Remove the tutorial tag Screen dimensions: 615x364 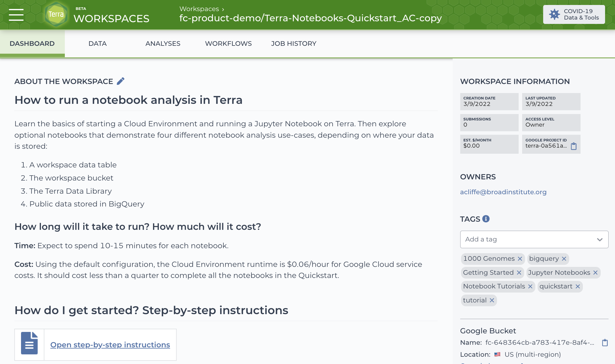(x=492, y=300)
